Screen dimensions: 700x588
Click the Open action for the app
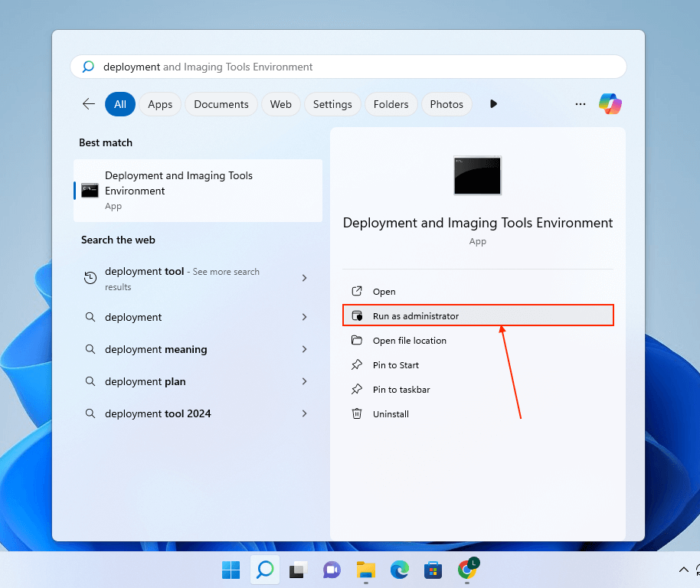point(382,291)
